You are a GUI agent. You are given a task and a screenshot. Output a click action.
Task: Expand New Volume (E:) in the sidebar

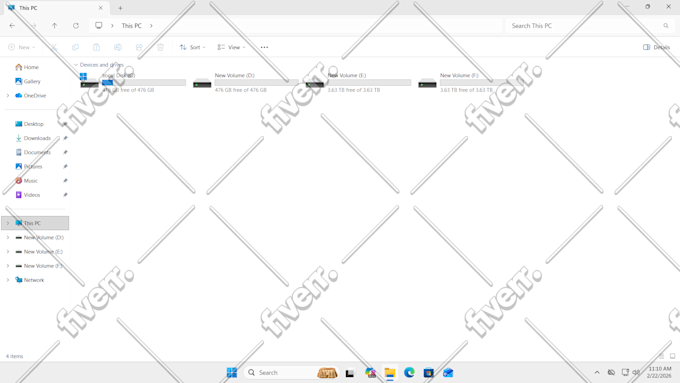point(8,252)
